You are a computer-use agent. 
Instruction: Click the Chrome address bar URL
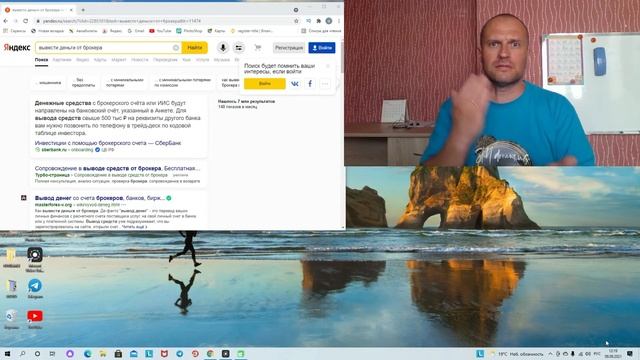coord(122,21)
